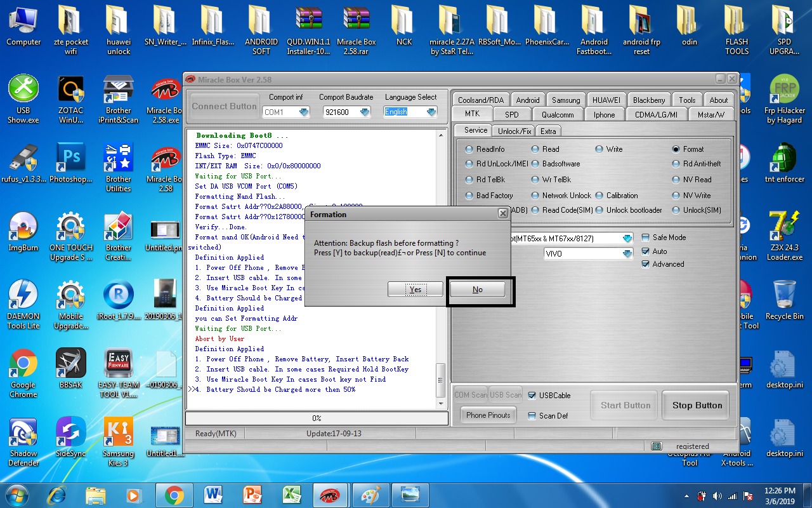Viewport: 812px width, 508px height.
Task: Expand the VIVO brand dropdown
Action: click(x=627, y=253)
